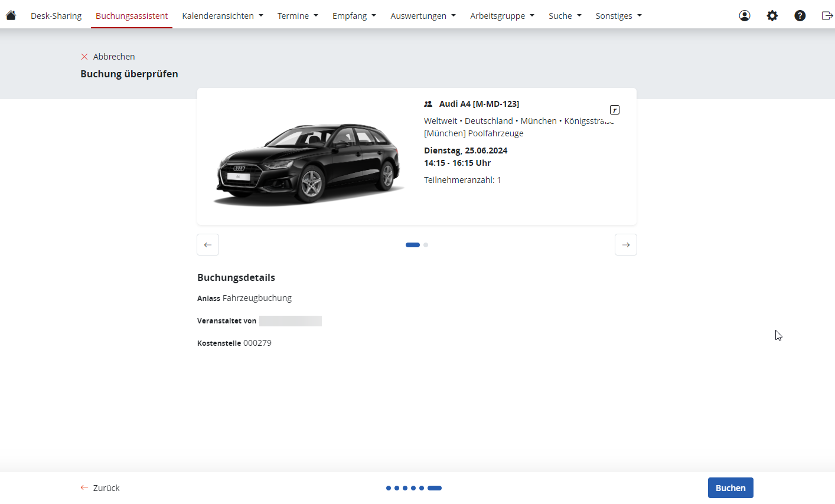The width and height of the screenshot is (835, 504).
Task: Cancel booking via Abbrechen
Action: 108,57
